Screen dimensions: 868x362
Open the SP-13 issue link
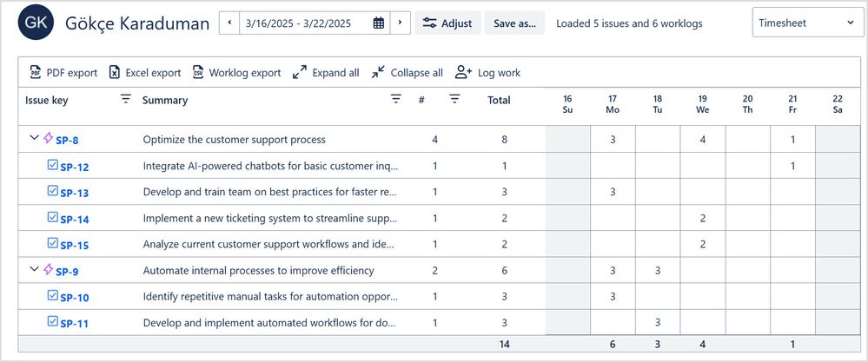pyautogui.click(x=74, y=193)
